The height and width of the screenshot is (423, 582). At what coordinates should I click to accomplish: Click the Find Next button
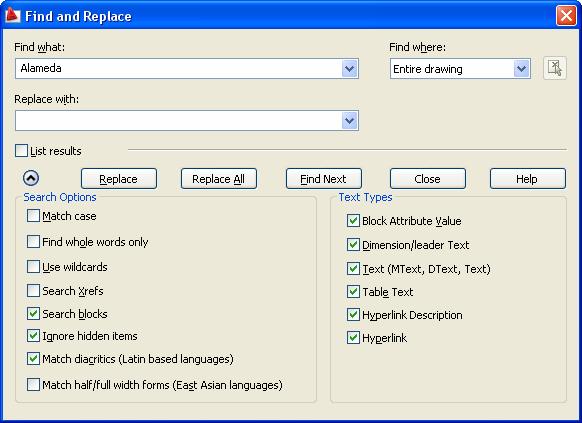coord(324,179)
